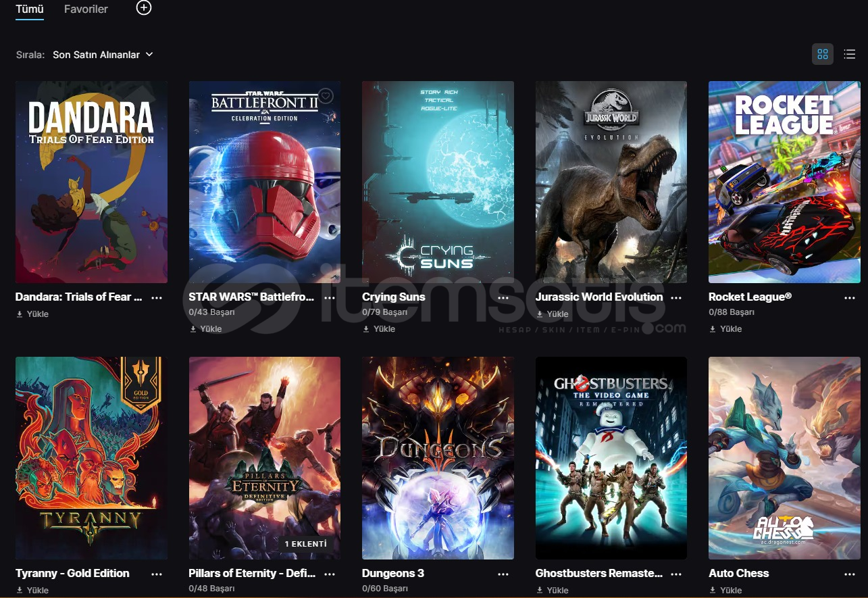Click the "STAR WARS Battlefro..." game title

point(252,297)
